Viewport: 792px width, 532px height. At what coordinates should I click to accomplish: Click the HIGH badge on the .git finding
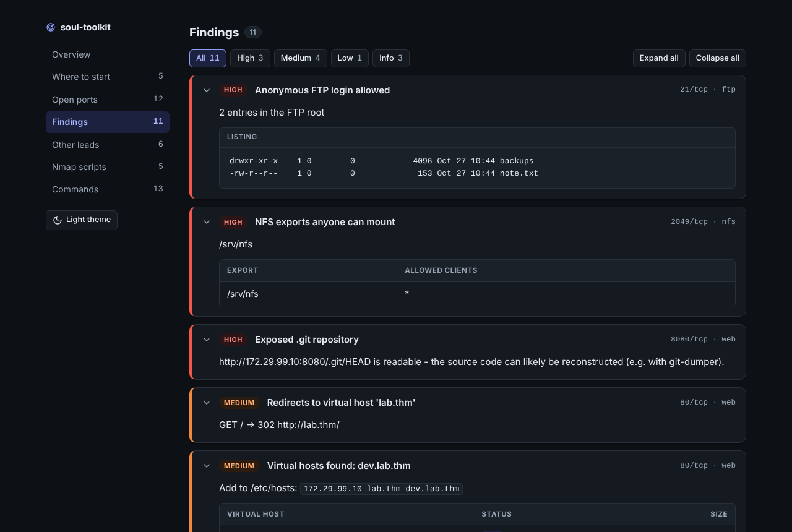pos(233,340)
